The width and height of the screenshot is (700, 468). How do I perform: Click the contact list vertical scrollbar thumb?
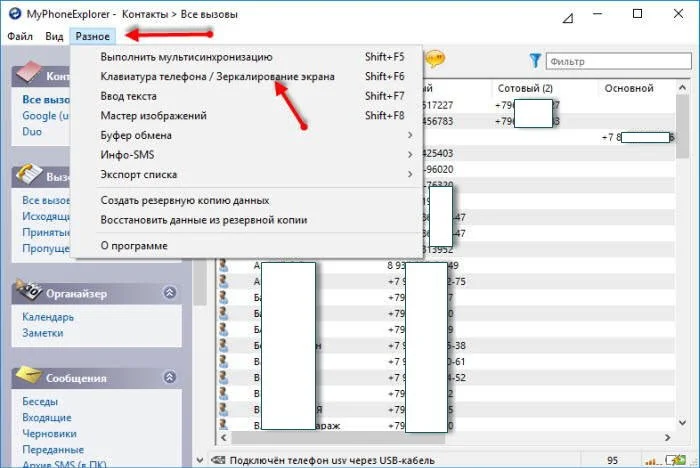682,126
